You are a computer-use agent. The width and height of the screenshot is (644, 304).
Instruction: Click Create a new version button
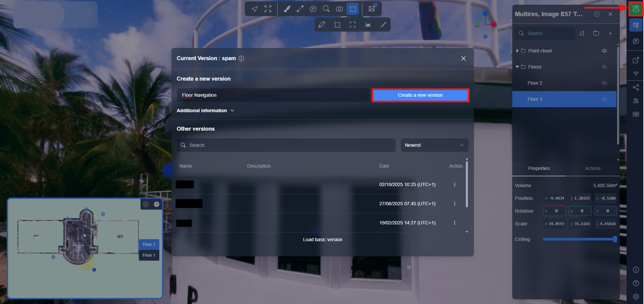click(420, 95)
